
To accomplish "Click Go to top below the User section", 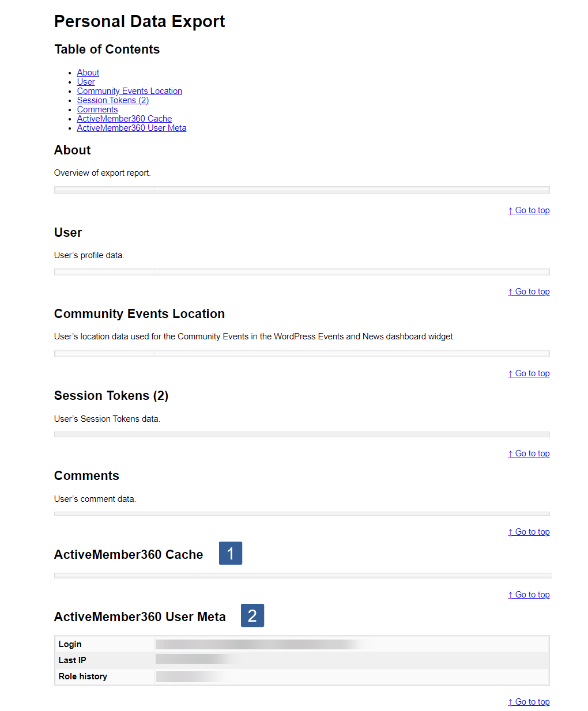I will point(529,291).
